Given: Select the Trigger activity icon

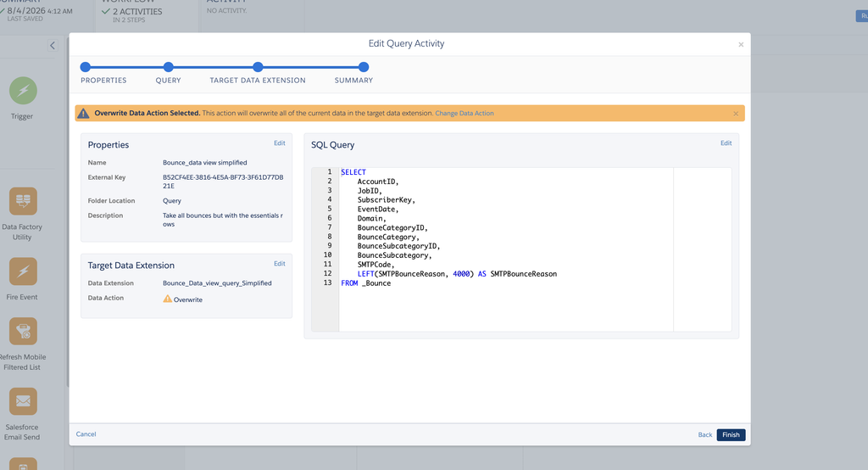Looking at the screenshot, I should [x=23, y=91].
